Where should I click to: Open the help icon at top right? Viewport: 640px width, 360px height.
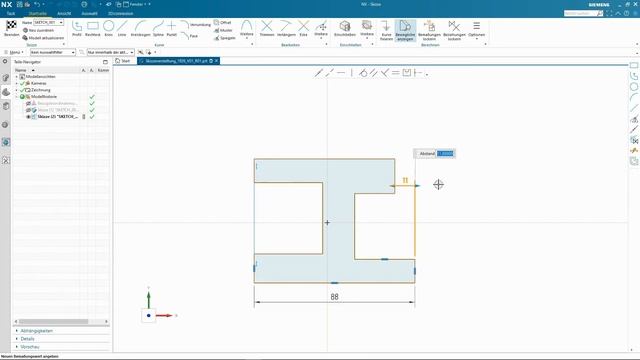coord(627,13)
